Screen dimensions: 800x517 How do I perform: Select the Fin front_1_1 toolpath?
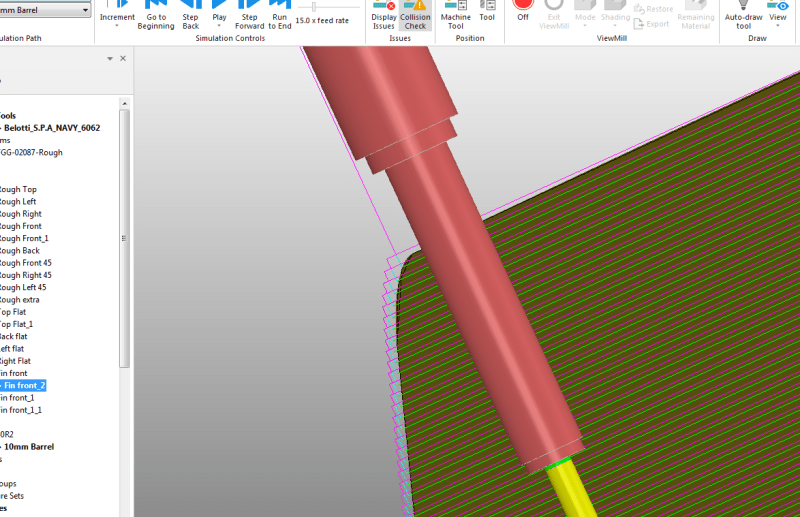pos(21,410)
